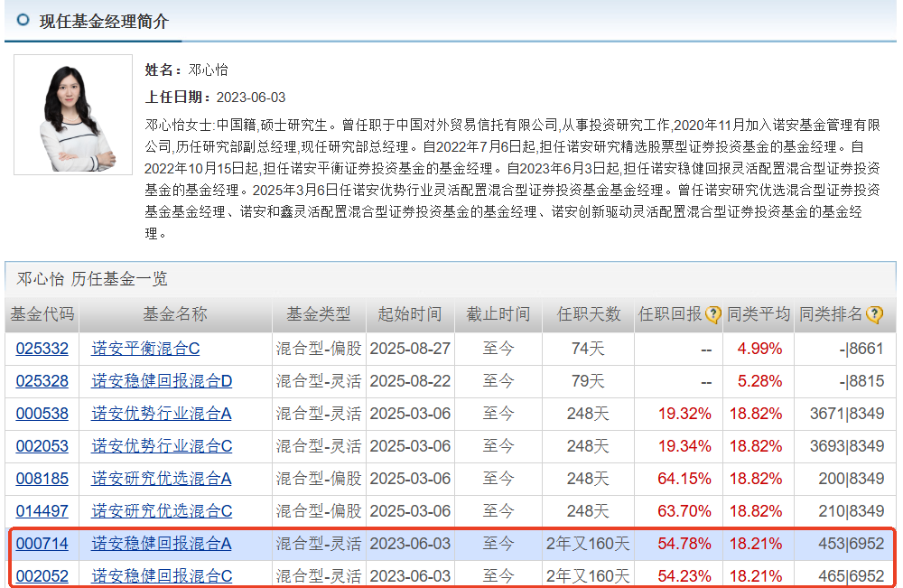Open fund code link 000538
903x588 pixels.
(x=42, y=414)
